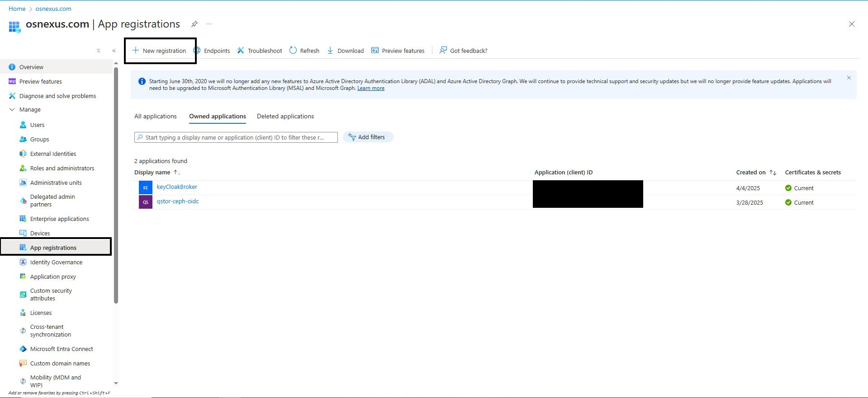
Task: Click the QS avatar of qstor-ceph-oidc
Action: pos(146,202)
